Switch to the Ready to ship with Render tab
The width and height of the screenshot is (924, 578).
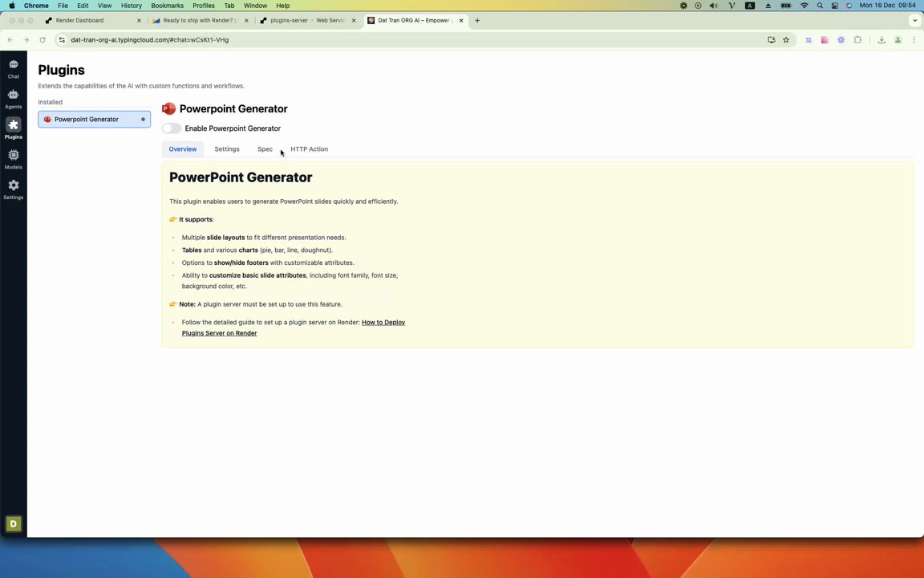click(x=199, y=20)
